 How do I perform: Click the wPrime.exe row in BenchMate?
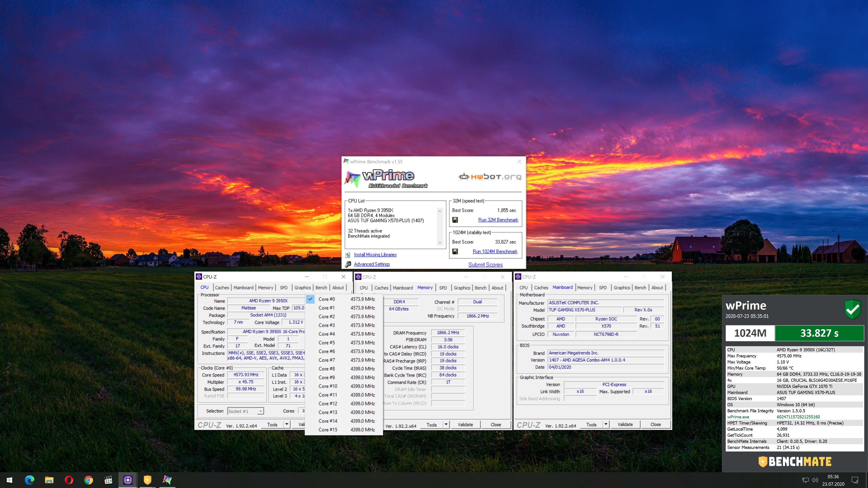795,417
